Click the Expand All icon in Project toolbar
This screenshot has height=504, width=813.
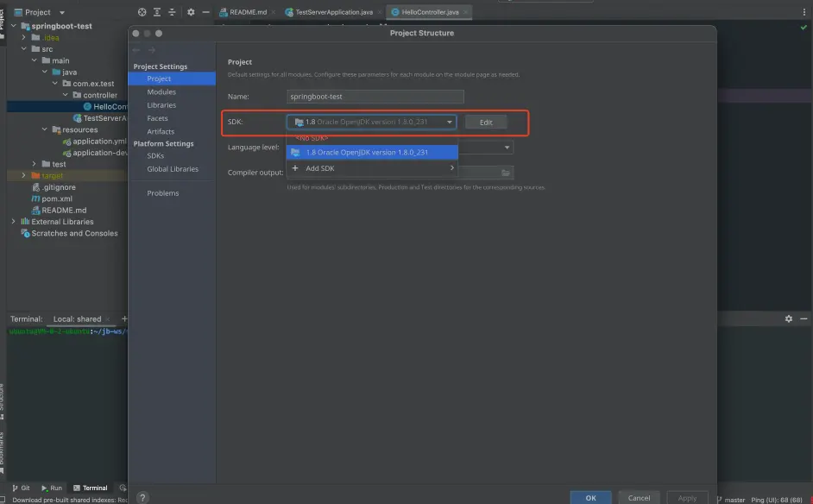(156, 12)
